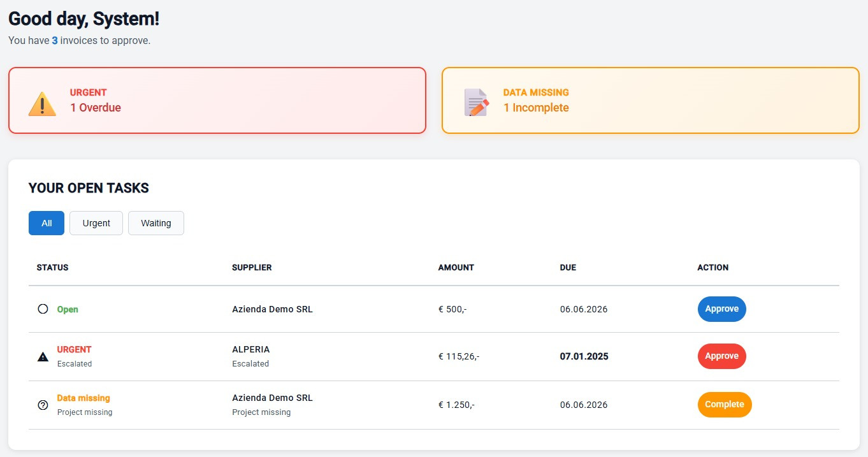868x457 pixels.
Task: Click the STATUS column header
Action: [x=52, y=268]
